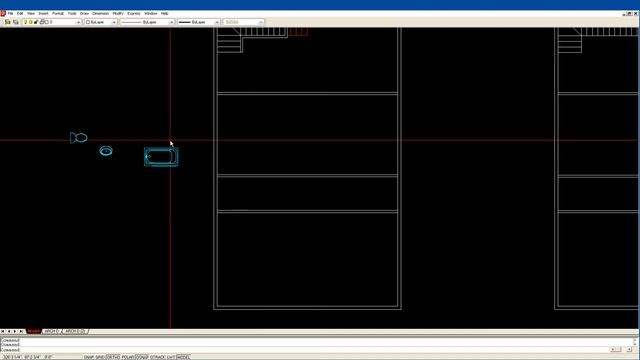Close the drawing window
Screen dimensions: 640x360
coord(636,13)
